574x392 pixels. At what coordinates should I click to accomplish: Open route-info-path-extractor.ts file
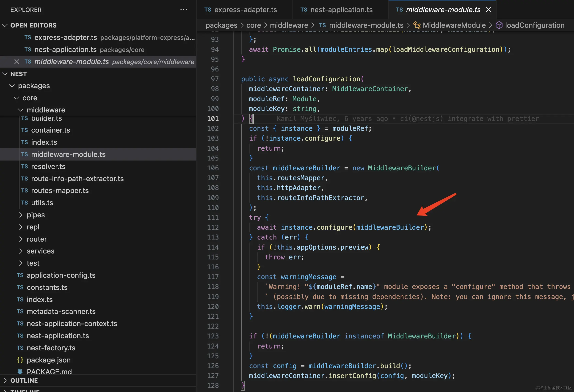click(98, 179)
